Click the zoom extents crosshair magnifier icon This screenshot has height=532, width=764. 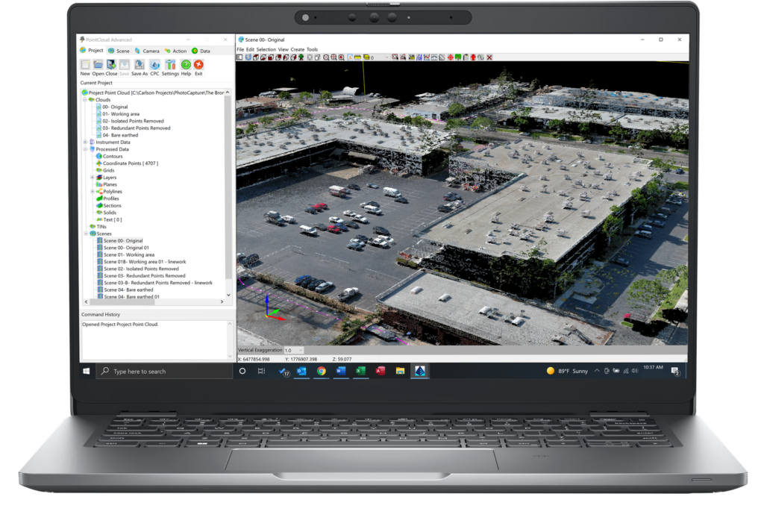coord(334,57)
